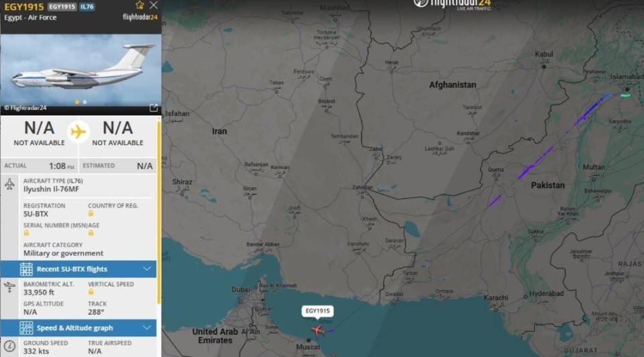Click chevron on Recent SU-BTX flights
The width and height of the screenshot is (644, 357).
point(147,268)
